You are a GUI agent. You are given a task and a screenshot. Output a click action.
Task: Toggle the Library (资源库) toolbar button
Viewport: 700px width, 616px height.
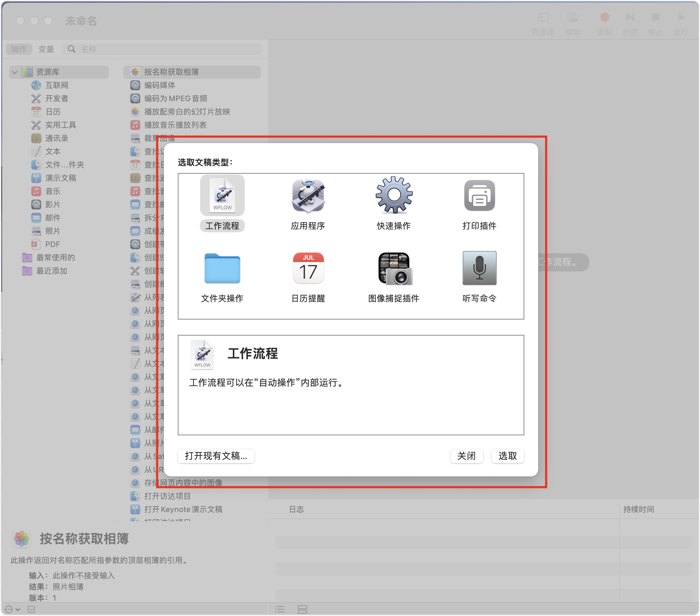click(543, 17)
